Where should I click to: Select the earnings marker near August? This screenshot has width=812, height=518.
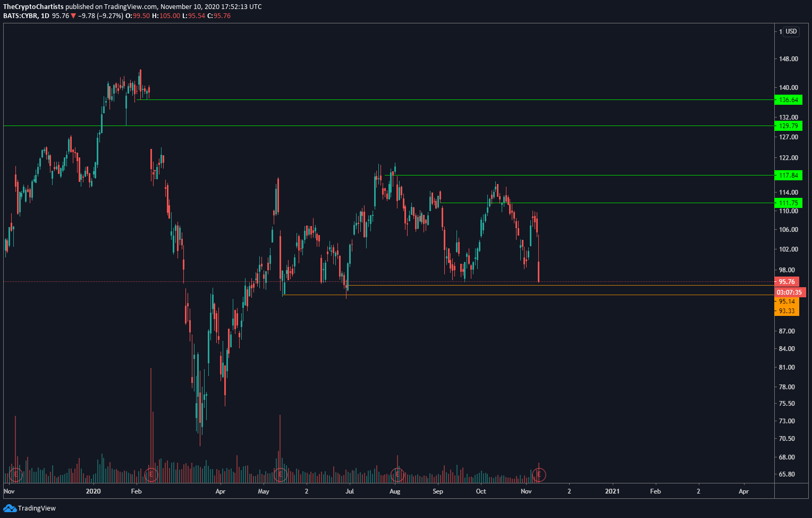point(397,474)
